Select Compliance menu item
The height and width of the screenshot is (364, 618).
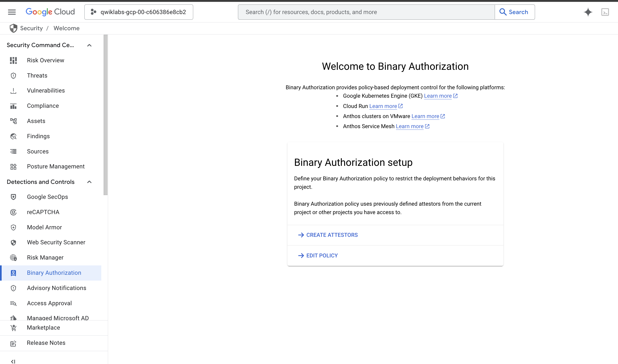51,106
